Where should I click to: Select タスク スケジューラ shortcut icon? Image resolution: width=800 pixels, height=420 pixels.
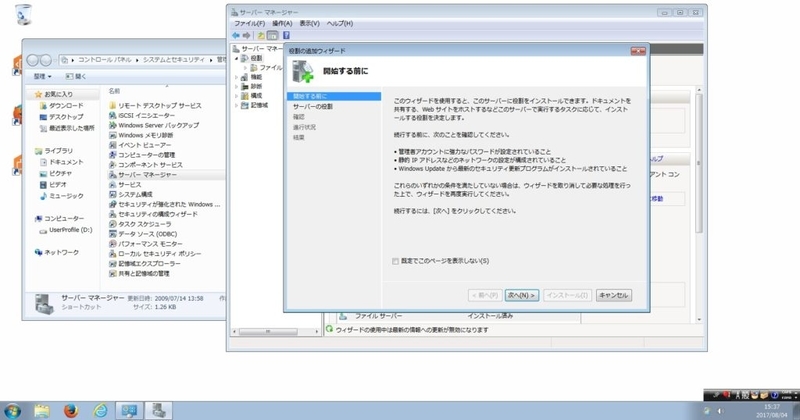[113, 224]
